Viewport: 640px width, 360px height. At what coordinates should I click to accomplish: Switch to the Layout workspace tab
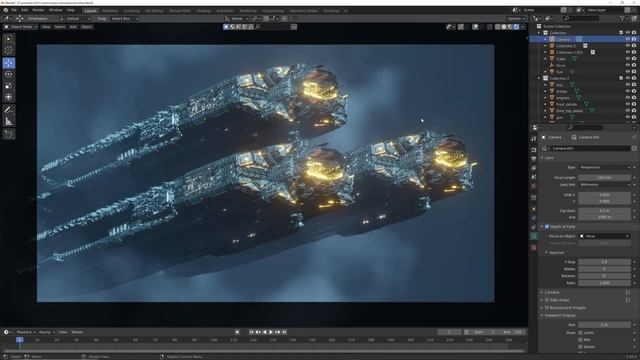pos(90,11)
